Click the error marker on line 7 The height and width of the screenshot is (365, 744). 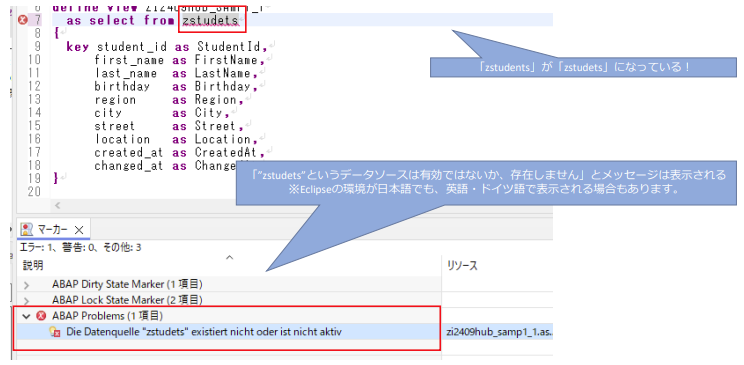22,20
